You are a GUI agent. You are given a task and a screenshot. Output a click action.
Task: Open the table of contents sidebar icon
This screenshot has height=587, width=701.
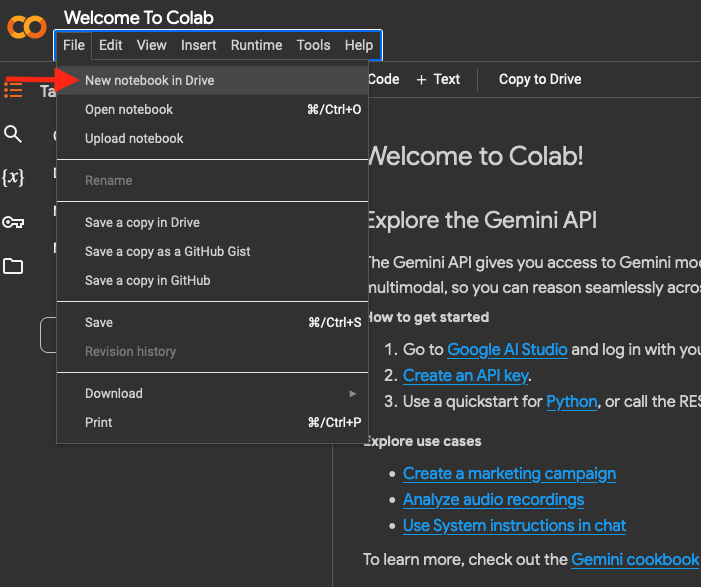(13, 90)
